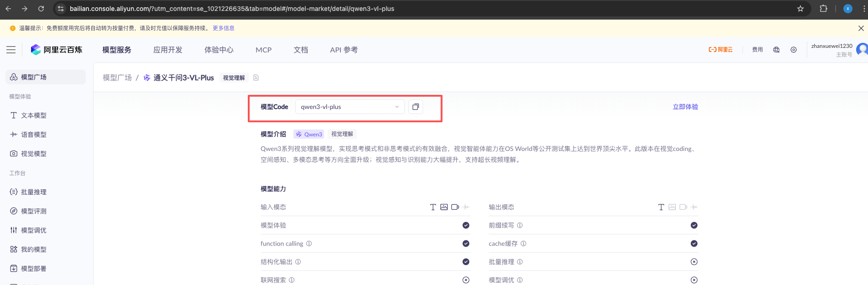Open the 模型服务 tab

coord(117,50)
